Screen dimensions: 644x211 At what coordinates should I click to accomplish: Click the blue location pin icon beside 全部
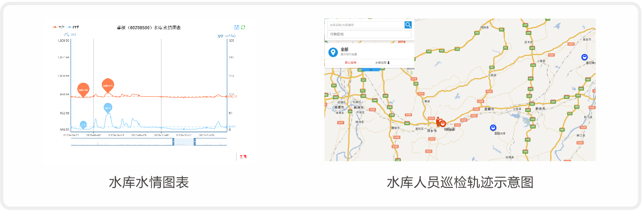pos(333,52)
